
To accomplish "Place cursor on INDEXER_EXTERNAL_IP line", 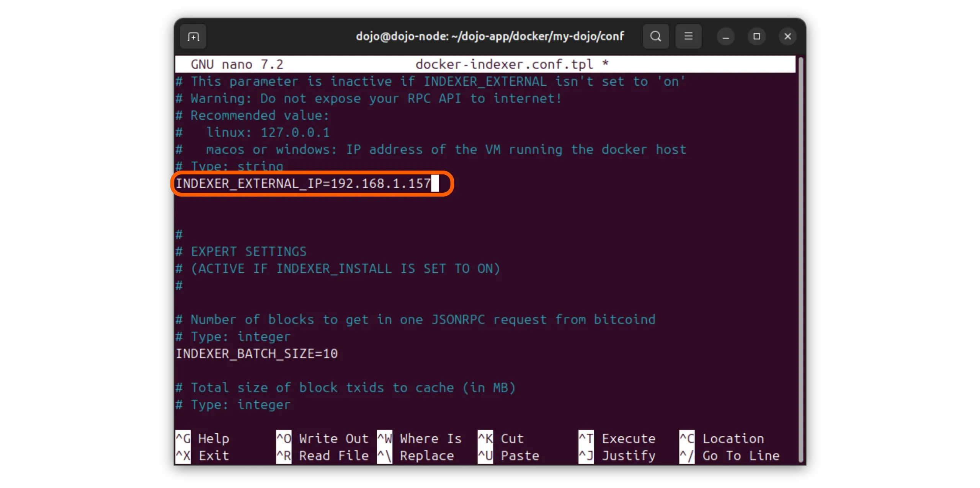I will (302, 184).
